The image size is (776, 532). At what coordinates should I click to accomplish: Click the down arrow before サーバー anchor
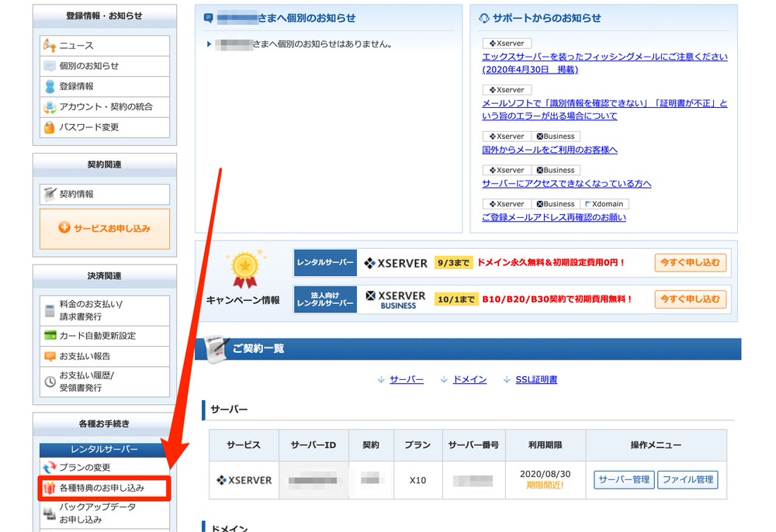[381, 379]
